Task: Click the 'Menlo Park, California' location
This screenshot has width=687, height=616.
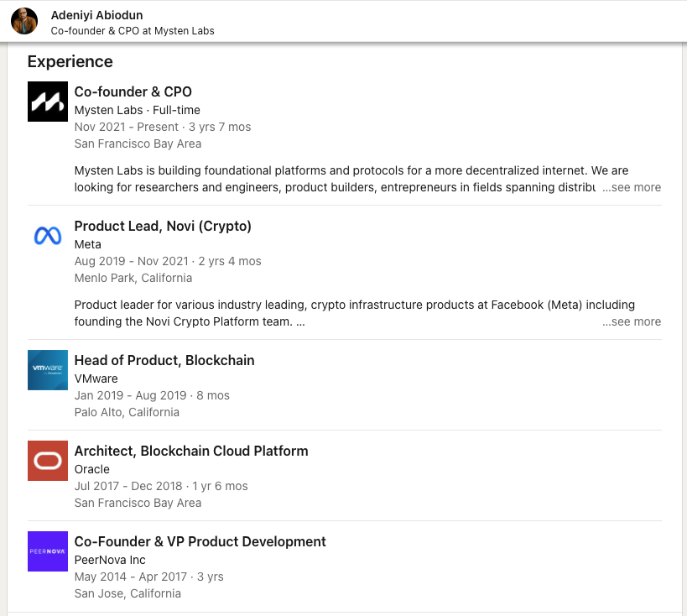Action: point(133,278)
